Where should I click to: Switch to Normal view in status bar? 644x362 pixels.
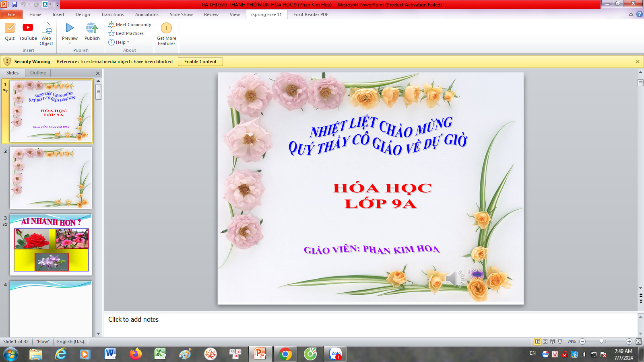tap(537, 341)
